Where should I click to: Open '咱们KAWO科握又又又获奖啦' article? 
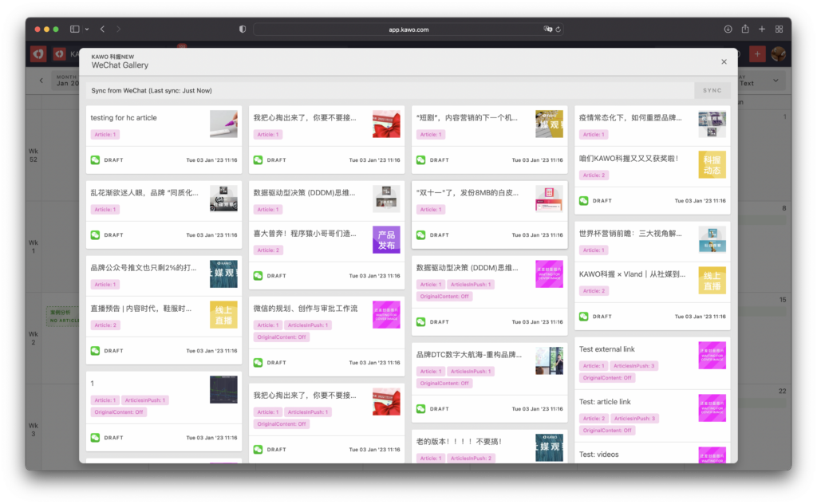click(629, 158)
